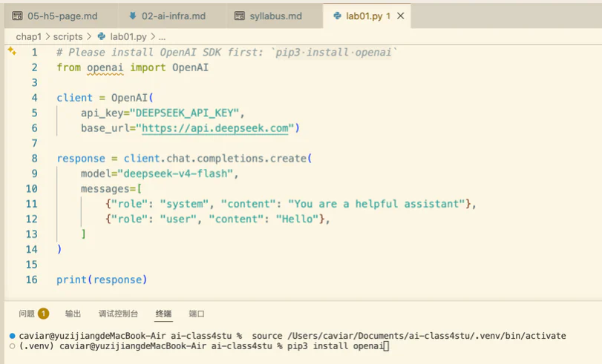The image size is (602, 364).
Task: Open the 端口 ports panel tab
Action: click(197, 314)
